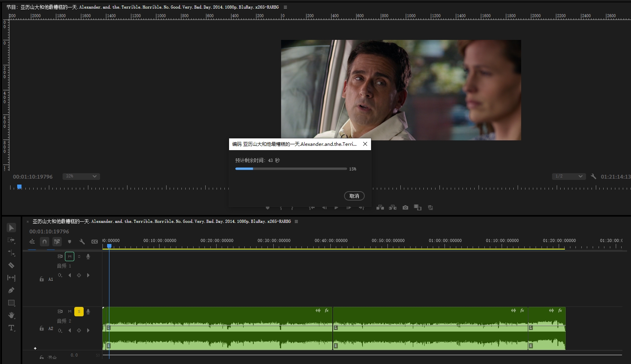Image resolution: width=631 pixels, height=364 pixels.
Task: Toggle timeline snapping magnet button
Action: (x=45, y=242)
